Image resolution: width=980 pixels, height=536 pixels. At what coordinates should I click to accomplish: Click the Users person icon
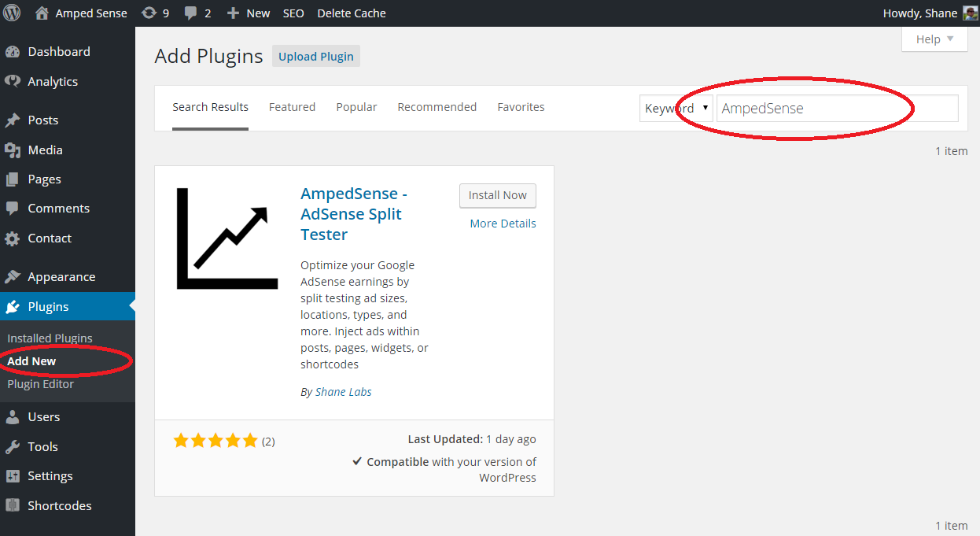[13, 417]
